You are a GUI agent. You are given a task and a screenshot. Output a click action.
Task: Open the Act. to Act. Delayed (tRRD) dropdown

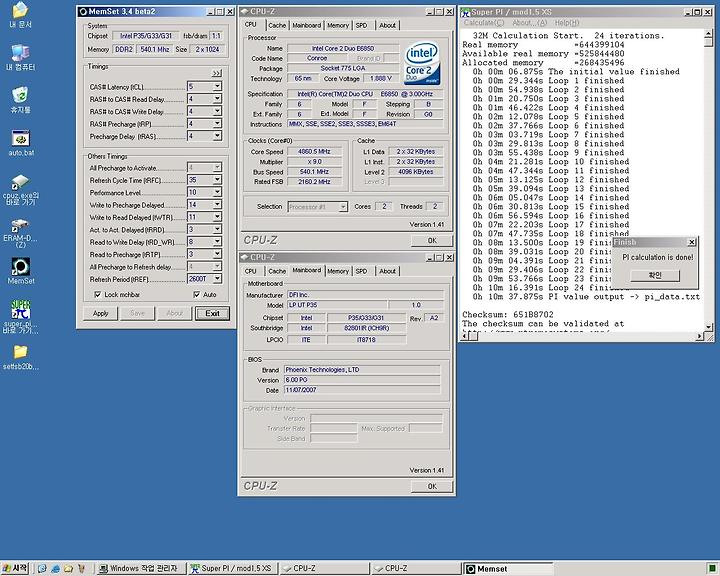[217, 229]
